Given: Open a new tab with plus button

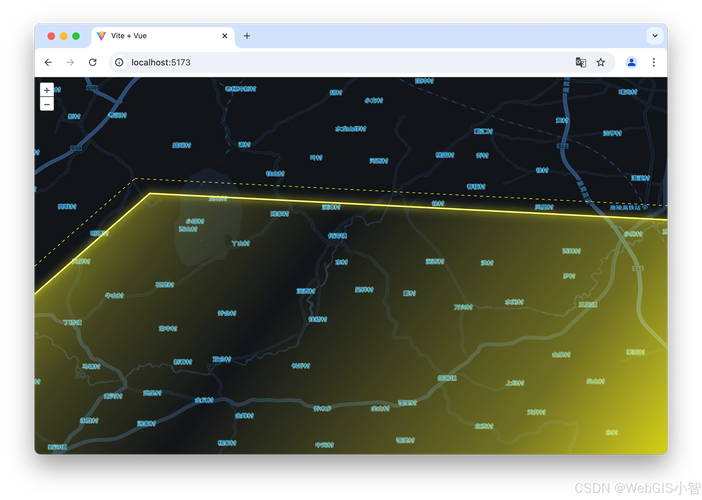Looking at the screenshot, I should pyautogui.click(x=247, y=36).
